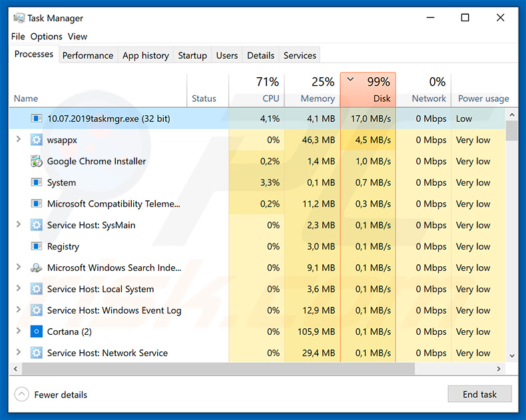Maximize the Task Manager window
This screenshot has height=420, width=526.
[x=465, y=17]
